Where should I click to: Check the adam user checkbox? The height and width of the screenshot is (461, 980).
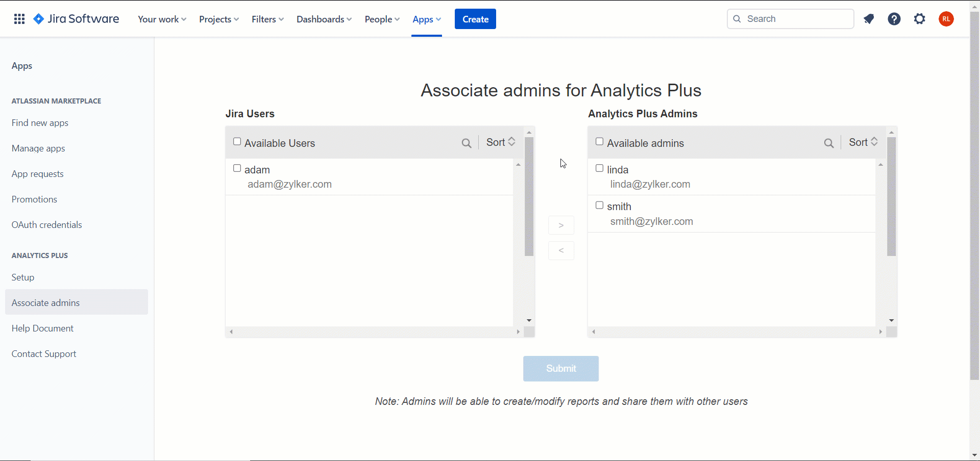tap(237, 168)
